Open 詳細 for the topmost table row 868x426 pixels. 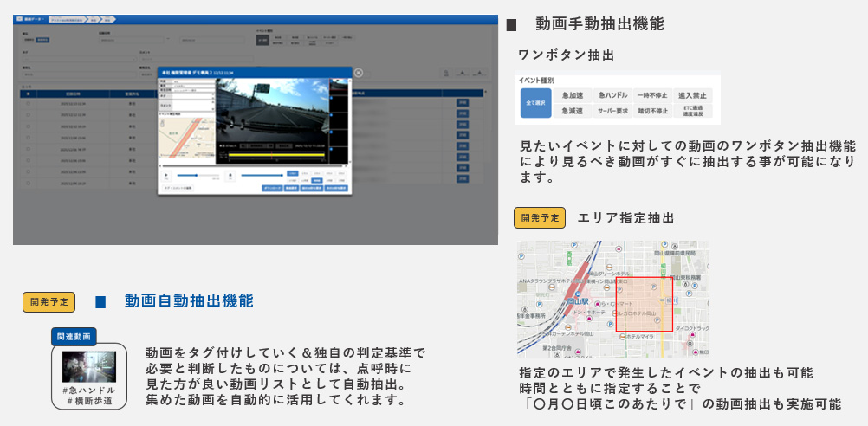[x=462, y=103]
